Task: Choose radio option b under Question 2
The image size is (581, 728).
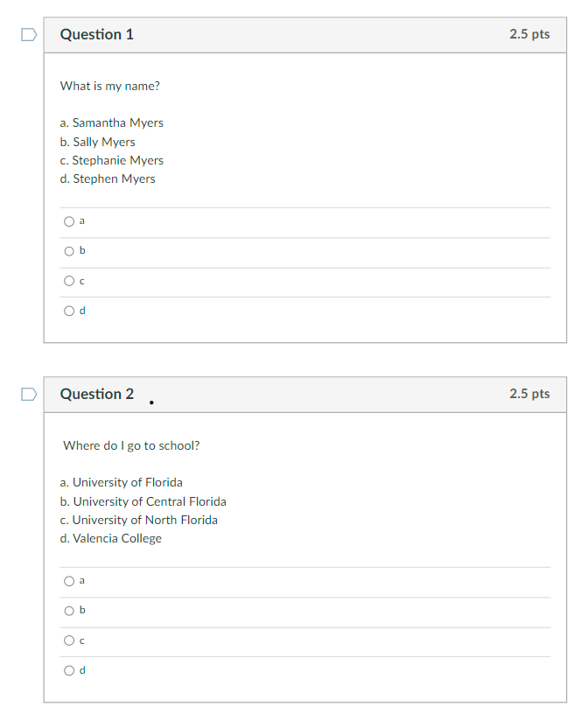Action: coord(69,611)
